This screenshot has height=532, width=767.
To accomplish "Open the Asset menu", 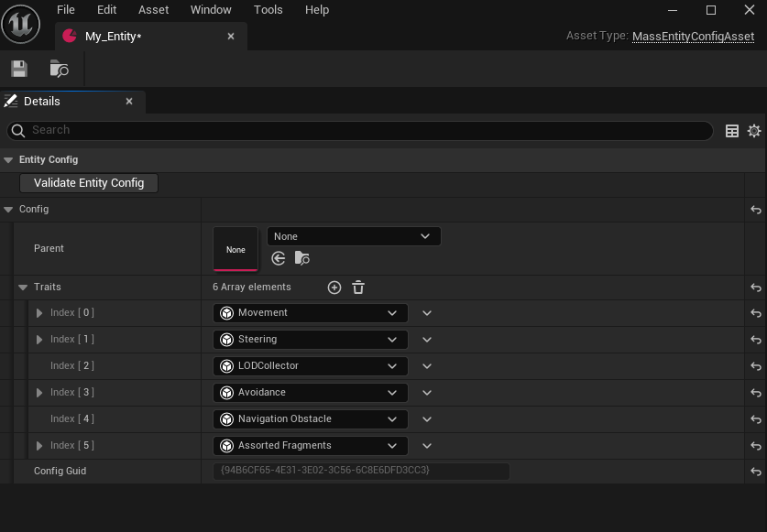I will point(154,10).
